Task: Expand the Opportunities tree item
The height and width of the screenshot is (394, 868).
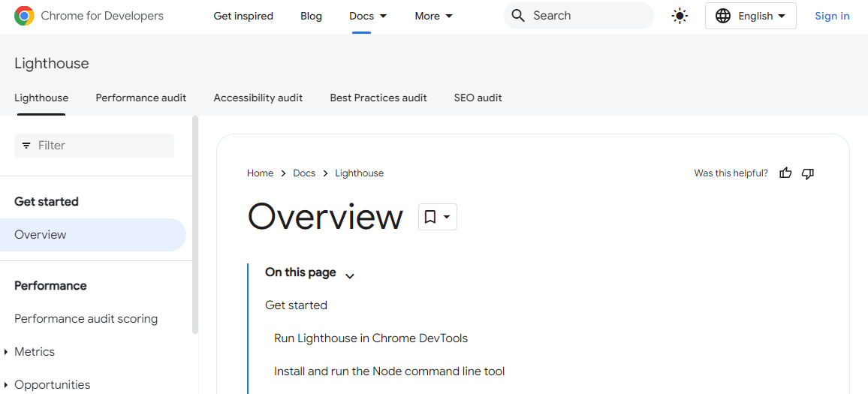Action: tap(5, 384)
